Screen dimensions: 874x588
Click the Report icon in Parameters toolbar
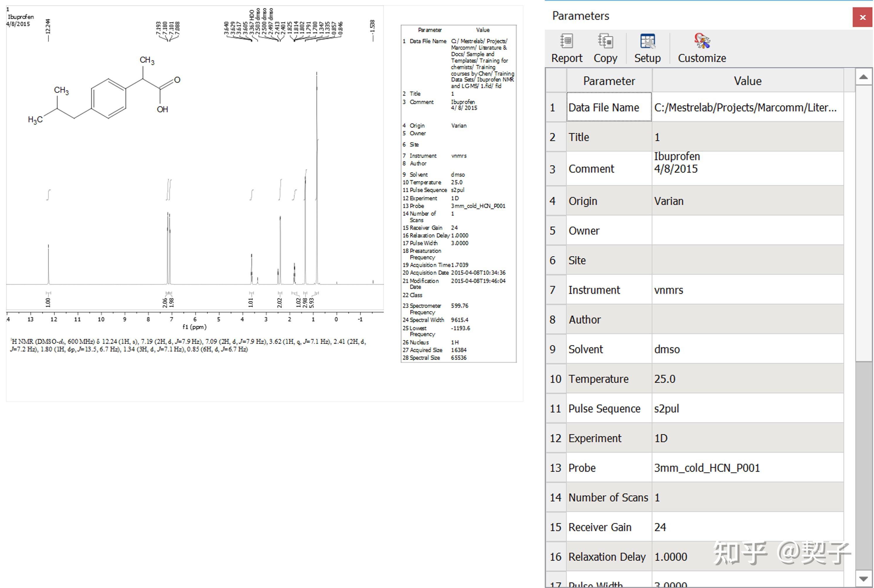566,41
